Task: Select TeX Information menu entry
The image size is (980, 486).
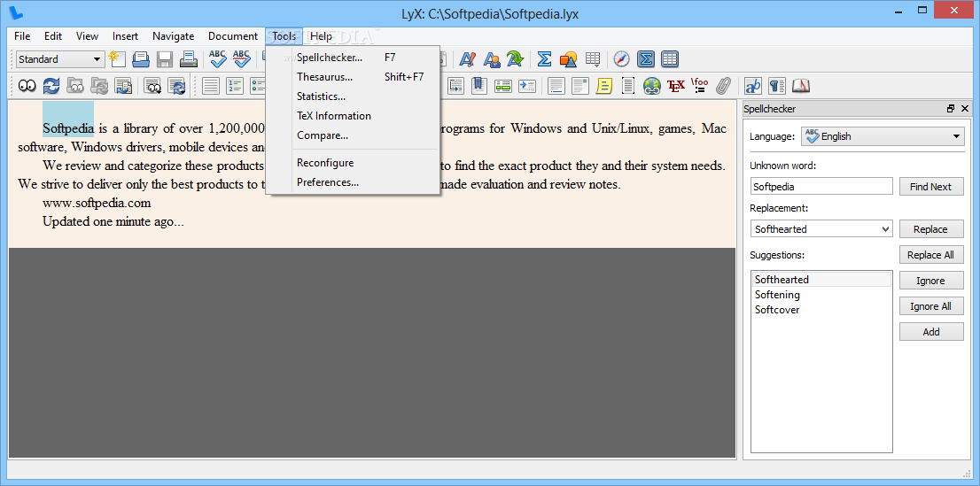Action: point(354,116)
